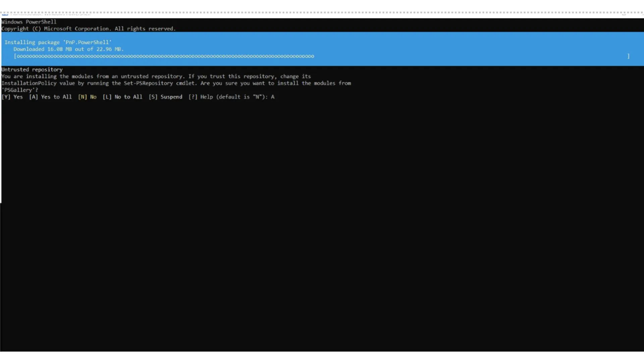Click the default is "N" hint text

point(240,97)
